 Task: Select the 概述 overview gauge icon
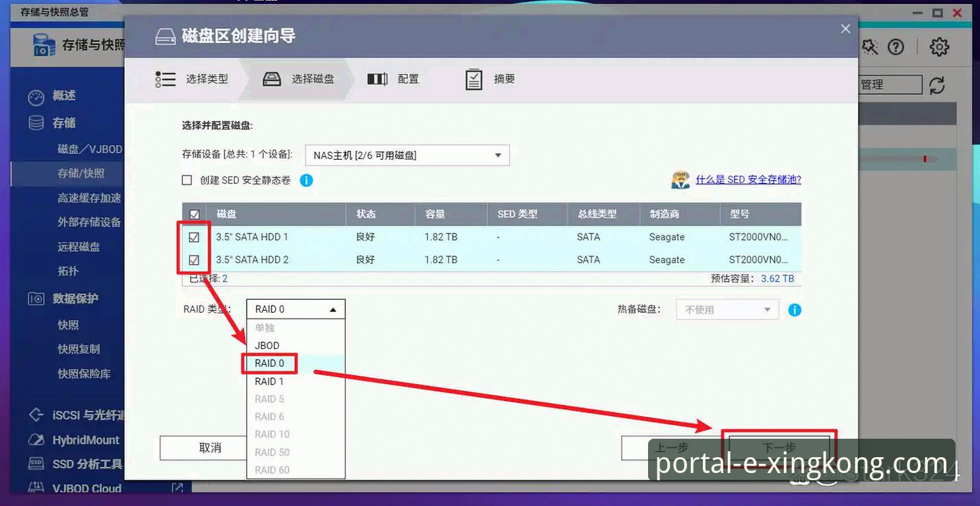[36, 96]
